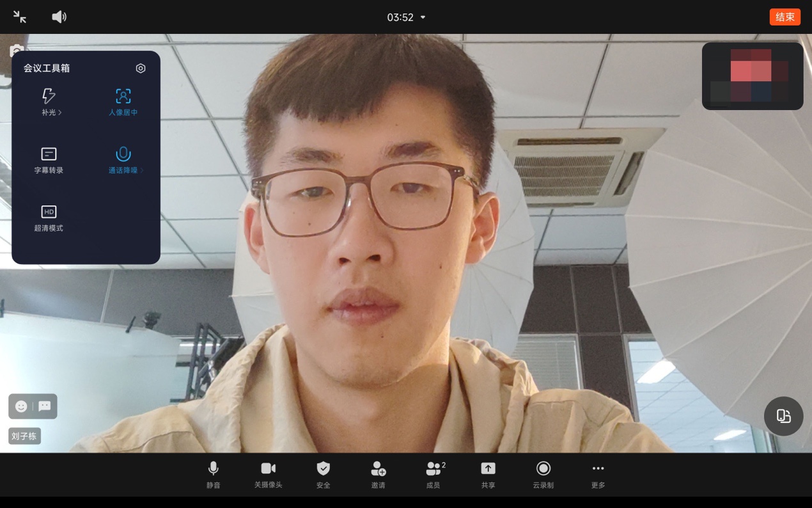812x508 pixels.
Task: Click the camera snapshot icon behind toolbox panel
Action: (x=15, y=50)
